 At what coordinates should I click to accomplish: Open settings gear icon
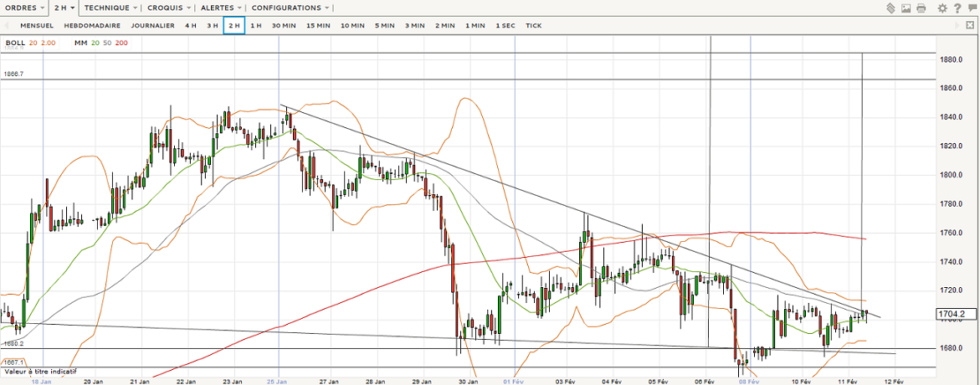pos(943,8)
